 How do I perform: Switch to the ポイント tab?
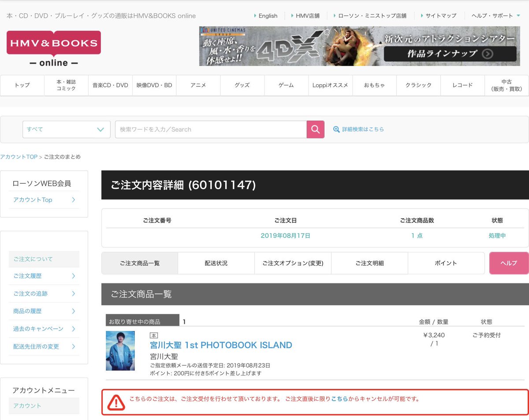coord(446,263)
